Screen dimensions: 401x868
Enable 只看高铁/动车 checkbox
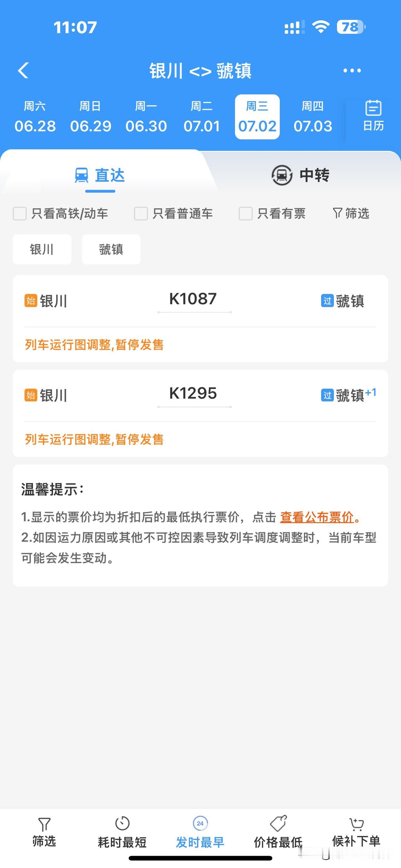[19, 214]
